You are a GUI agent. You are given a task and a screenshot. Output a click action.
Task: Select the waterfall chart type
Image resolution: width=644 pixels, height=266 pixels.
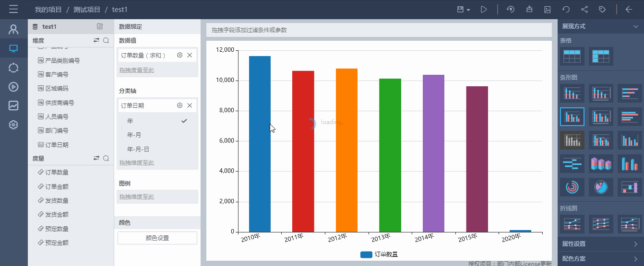point(629,187)
